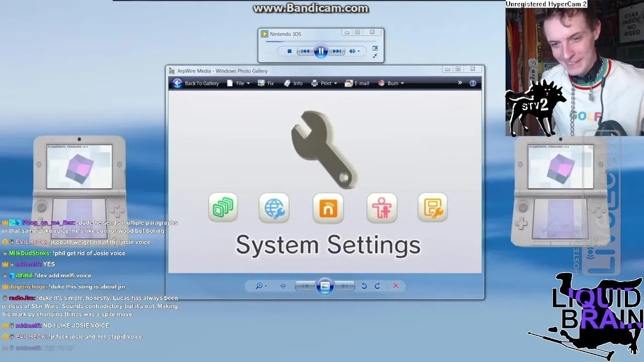Click the wrench image in photo
644x362 pixels.
(x=325, y=149)
